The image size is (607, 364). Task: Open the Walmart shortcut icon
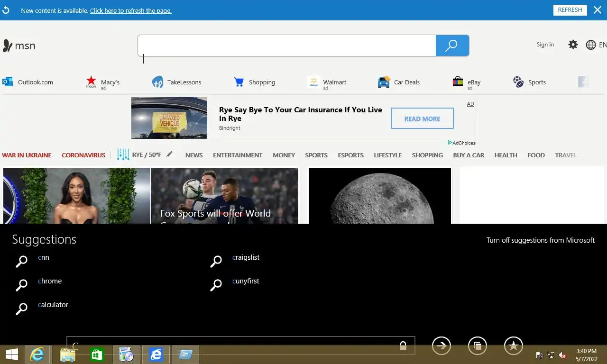pos(313,82)
